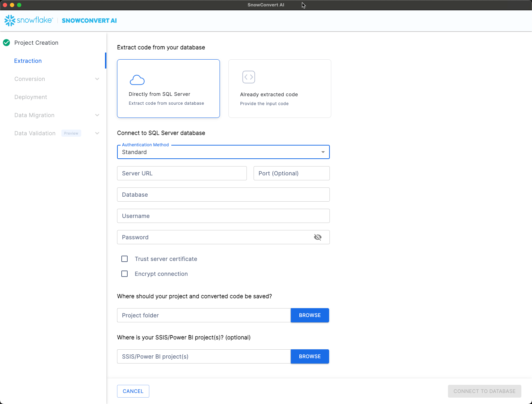Screen dimensions: 532x404
Task: Expand the Data Migration chevron
Action: pos(97,115)
